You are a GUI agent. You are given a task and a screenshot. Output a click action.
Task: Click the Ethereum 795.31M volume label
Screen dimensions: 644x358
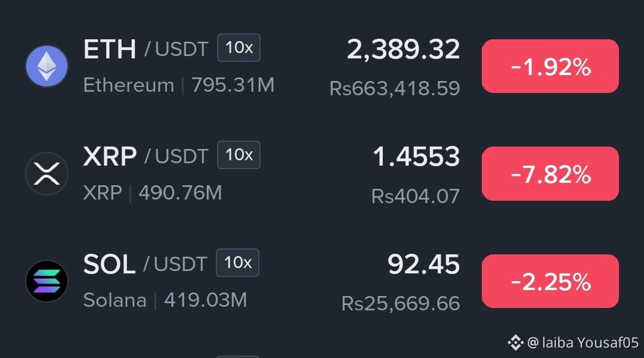179,85
